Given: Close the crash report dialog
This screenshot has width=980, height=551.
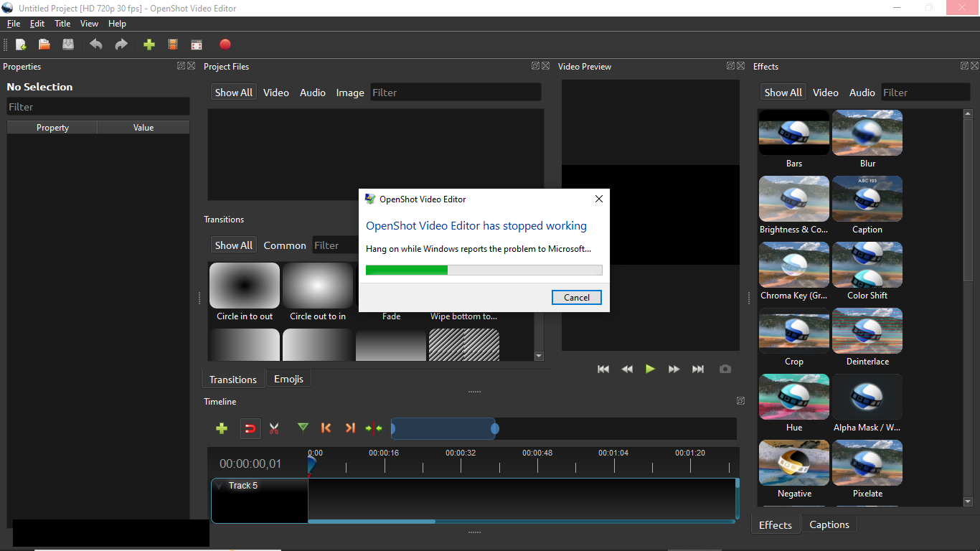Looking at the screenshot, I should [x=599, y=199].
